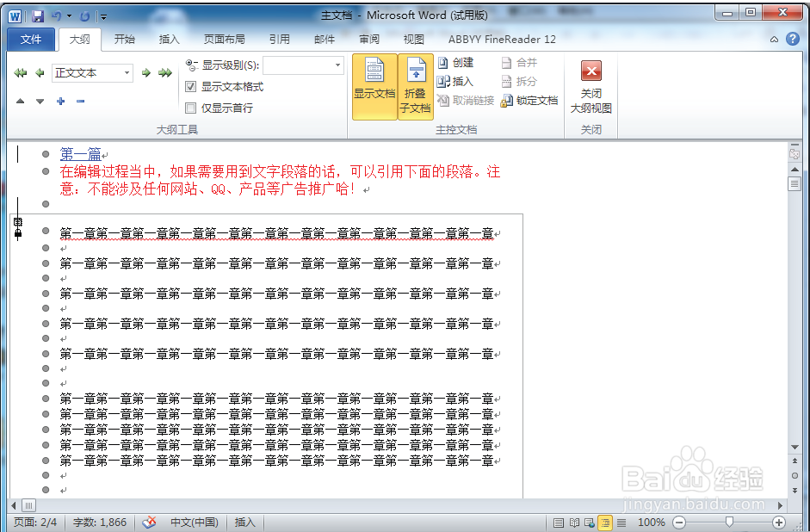
Task: Click 锁定文档 lock icon
Action: (507, 101)
